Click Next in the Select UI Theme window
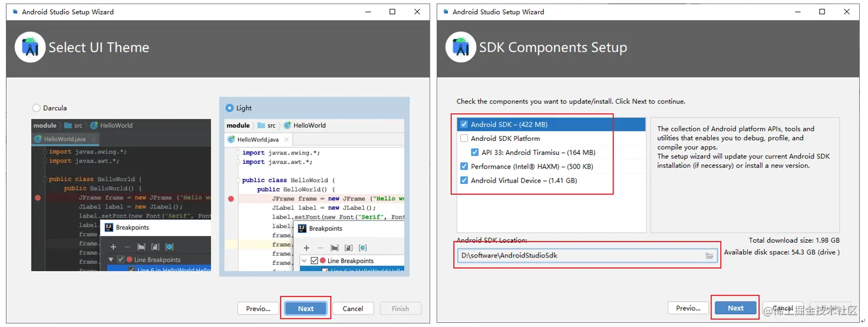The image size is (868, 327). click(306, 309)
